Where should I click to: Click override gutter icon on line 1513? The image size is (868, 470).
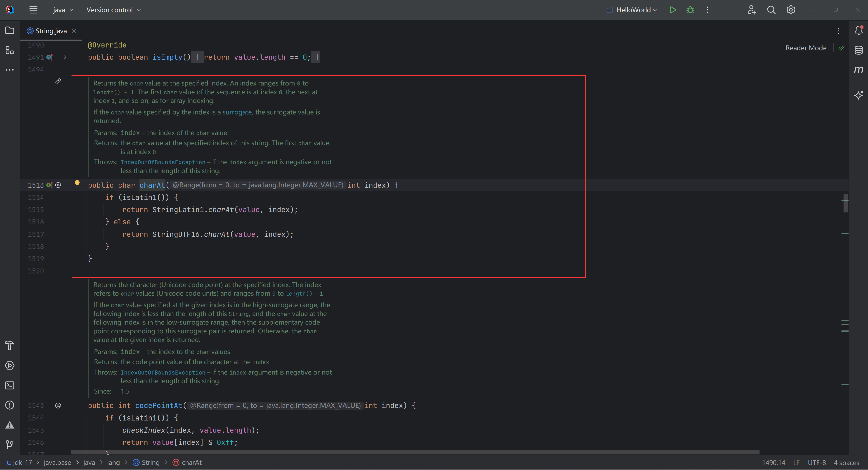(50, 185)
